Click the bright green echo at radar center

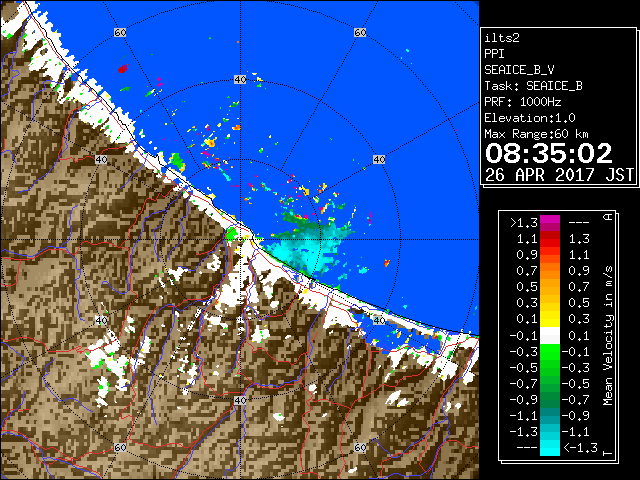(x=231, y=234)
